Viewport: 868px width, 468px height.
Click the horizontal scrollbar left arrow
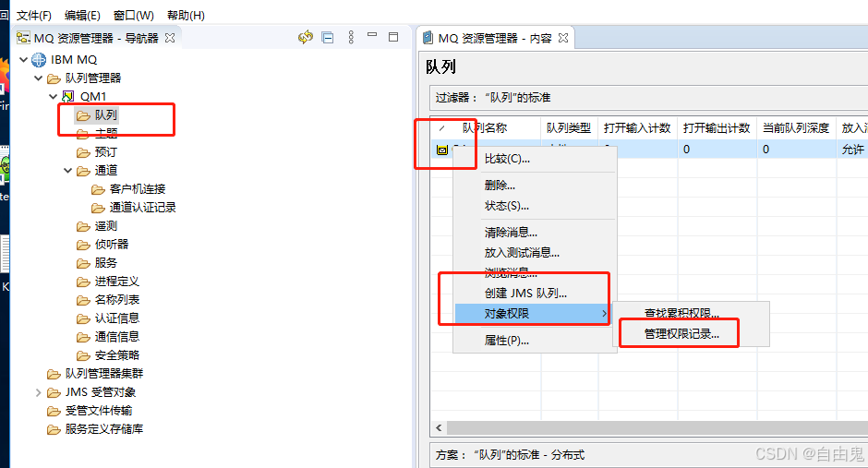click(x=439, y=427)
